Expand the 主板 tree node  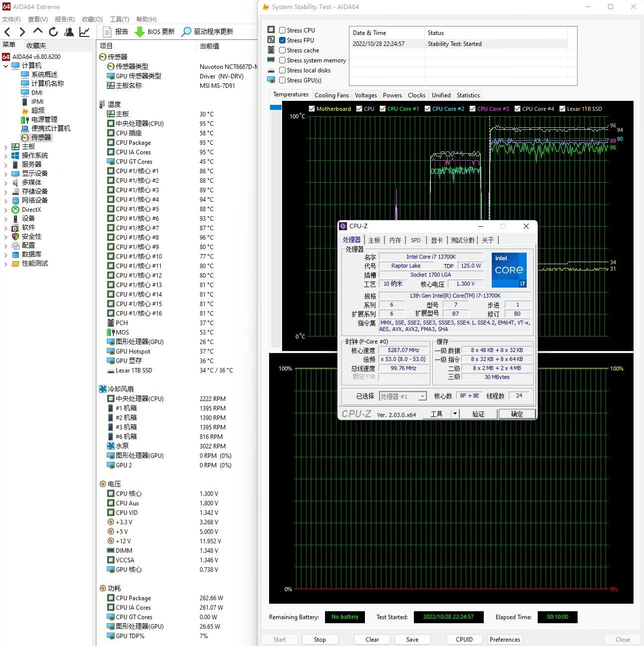click(x=5, y=147)
